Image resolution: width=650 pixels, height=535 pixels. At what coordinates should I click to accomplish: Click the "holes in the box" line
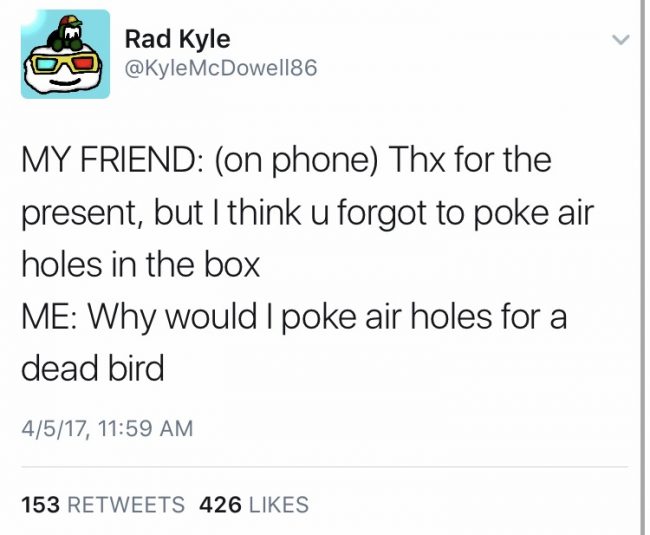click(x=141, y=264)
